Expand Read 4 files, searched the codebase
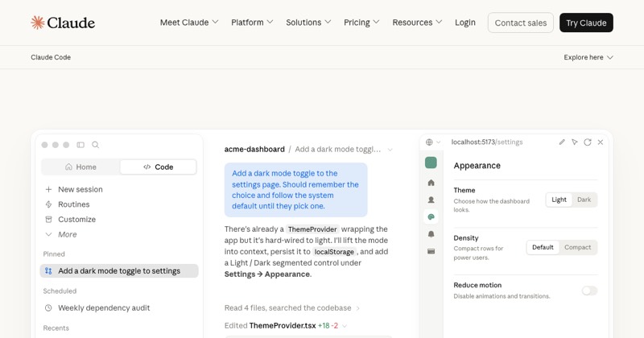 [x=292, y=308]
